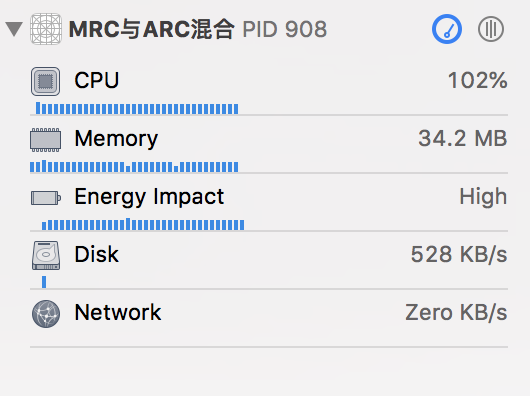
Task: Open the CPU report row
Action: click(269, 89)
